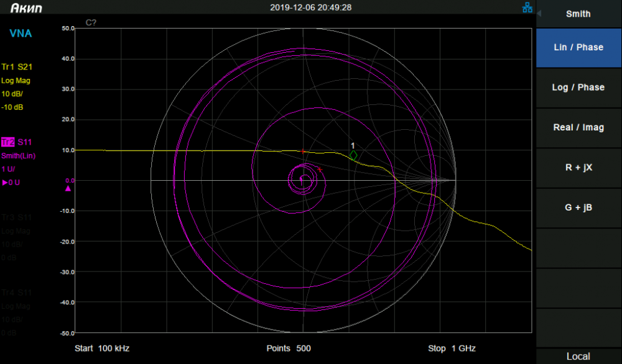Viewport: 622px width, 364px height.
Task: Click the red cross near the Smith center
Action: pos(320,170)
